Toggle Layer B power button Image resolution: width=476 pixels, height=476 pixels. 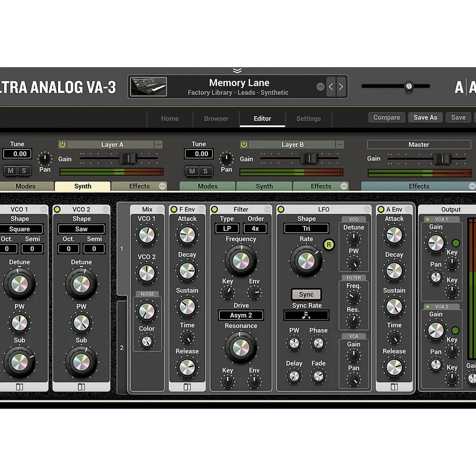[244, 144]
